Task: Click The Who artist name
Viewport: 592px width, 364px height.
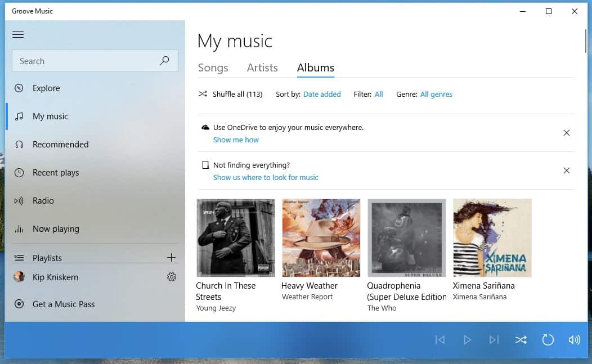Action: 382,308
